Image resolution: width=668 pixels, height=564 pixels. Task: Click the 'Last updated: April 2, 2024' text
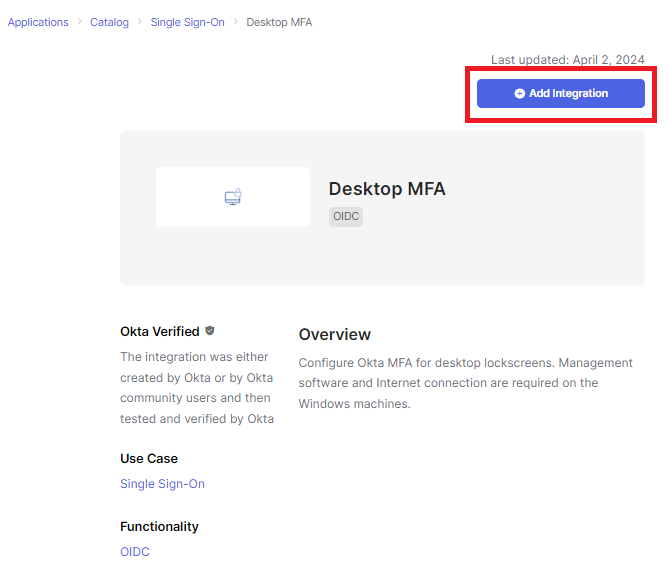point(567,60)
